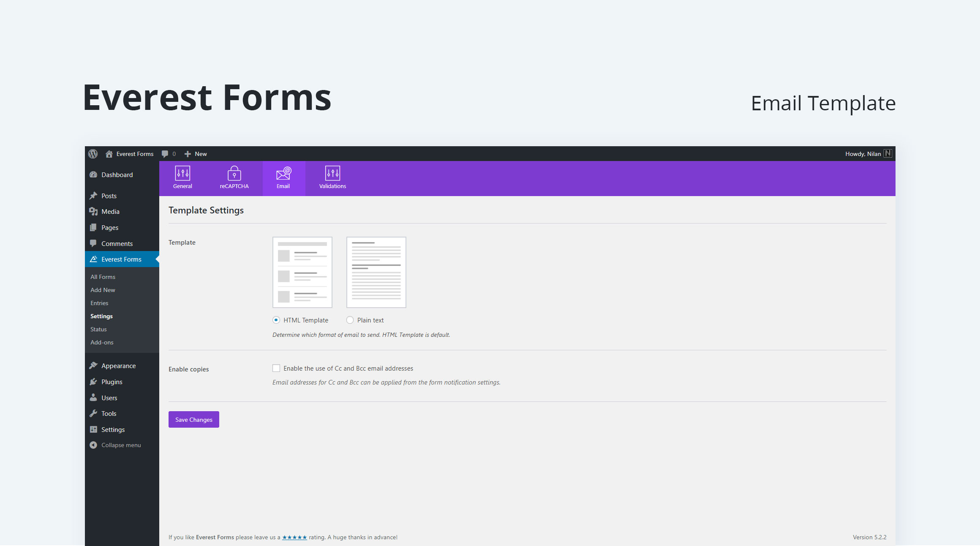Expand the Everest Forms submenu
Viewport: 980px width, 546px height.
point(122,259)
